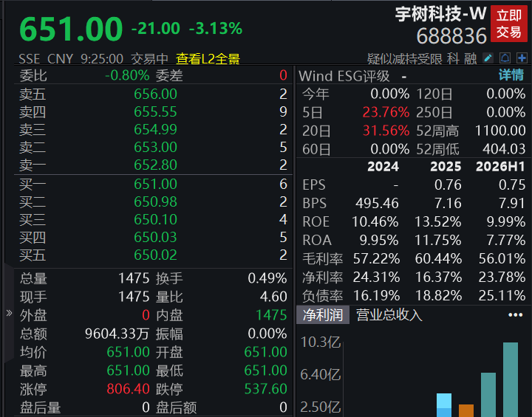Click the 5日 return value 23.76%
Viewport: 532px width, 417px height.
point(386,112)
